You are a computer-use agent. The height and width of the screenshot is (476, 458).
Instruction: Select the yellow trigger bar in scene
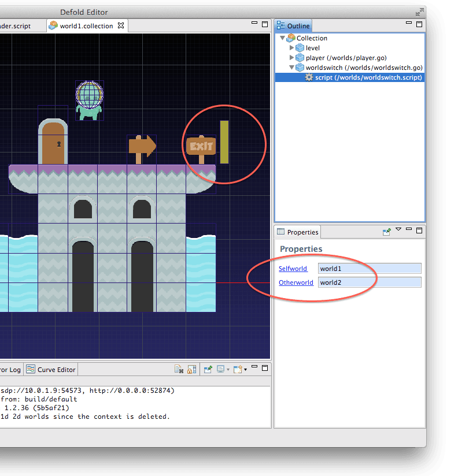pos(224,142)
